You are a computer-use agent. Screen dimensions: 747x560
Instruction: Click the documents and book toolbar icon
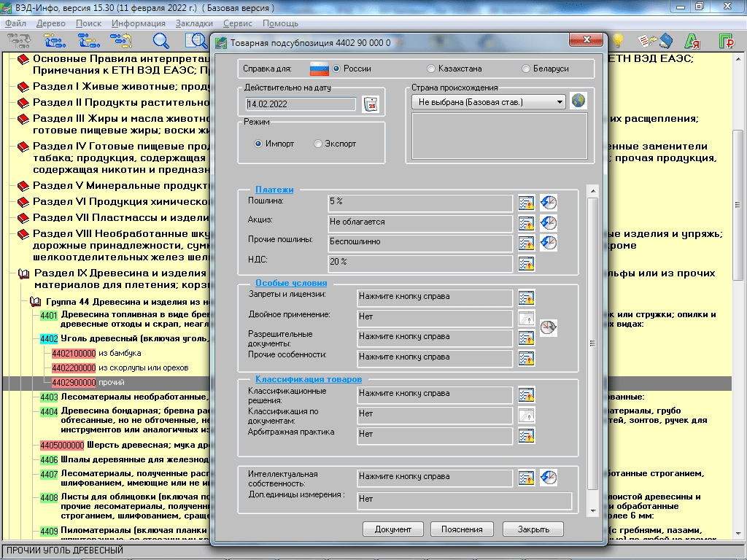tap(655, 42)
